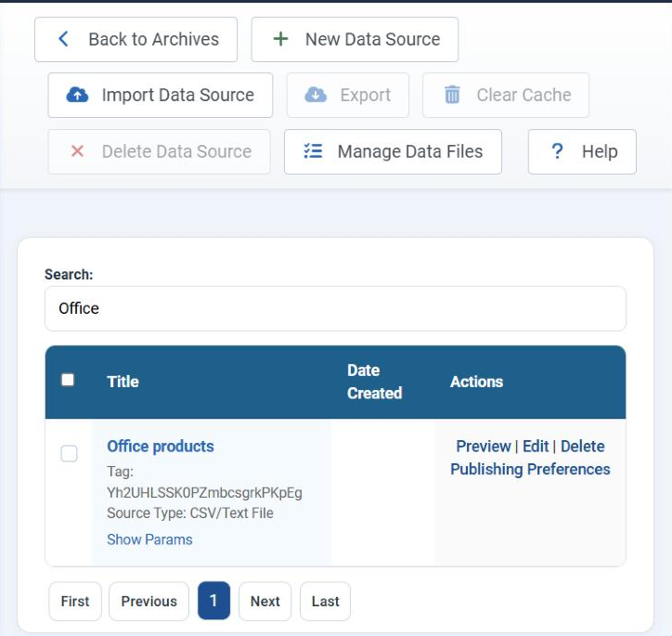Expand Show Params for Office products
Image resolution: width=672 pixels, height=636 pixels.
click(x=149, y=539)
